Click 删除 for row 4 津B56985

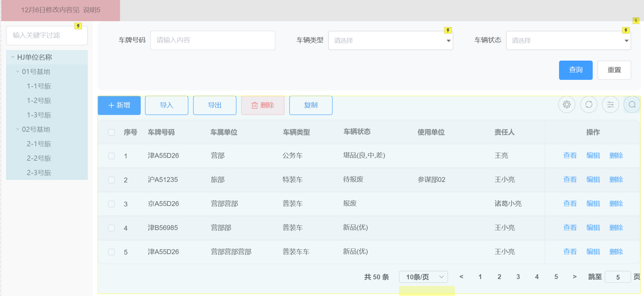click(x=616, y=228)
